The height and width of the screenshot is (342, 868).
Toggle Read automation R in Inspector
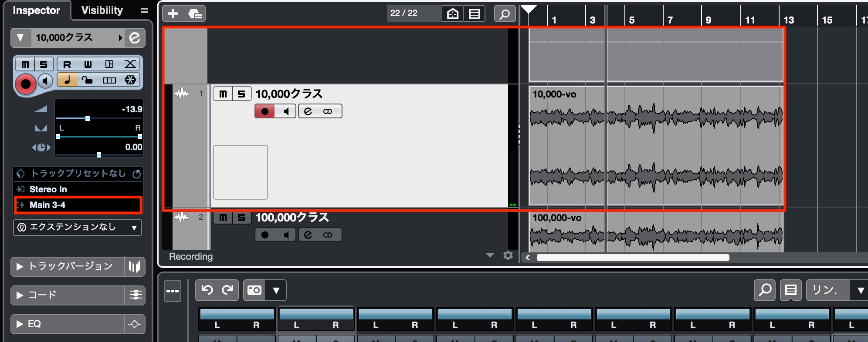[x=67, y=64]
